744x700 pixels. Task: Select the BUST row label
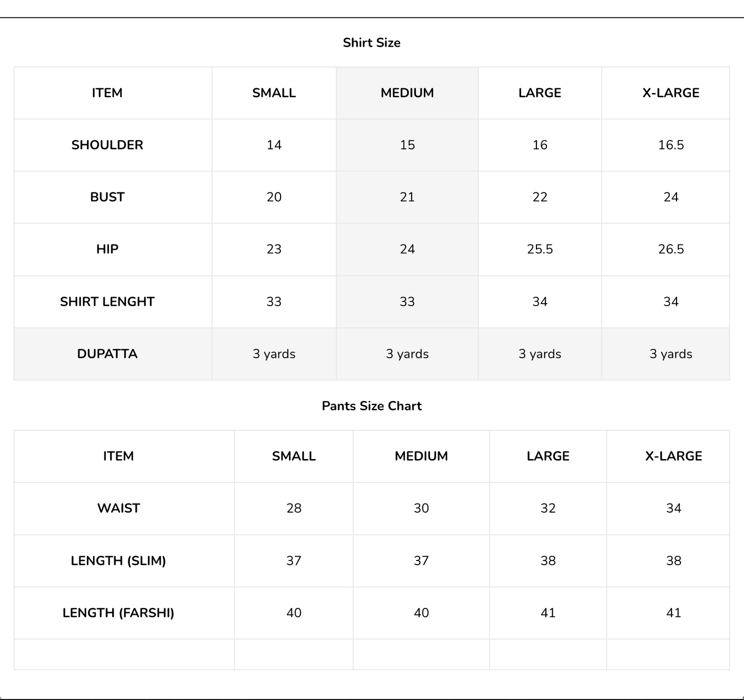pos(107,197)
